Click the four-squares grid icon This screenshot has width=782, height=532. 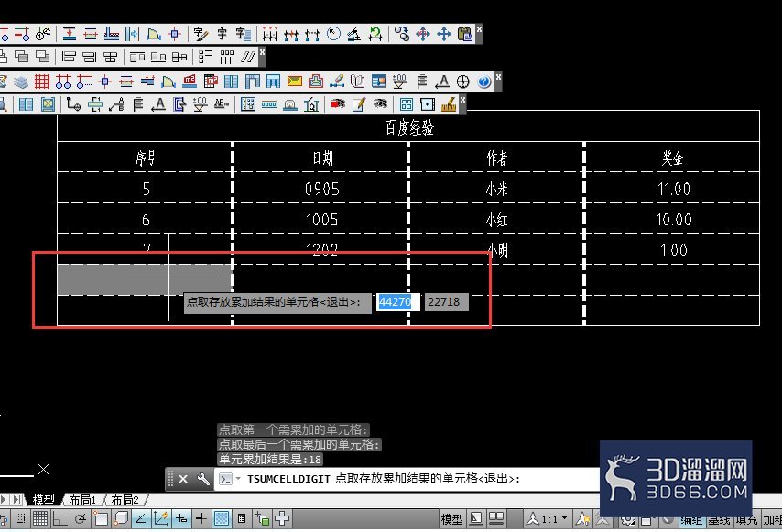pyautogui.click(x=407, y=103)
